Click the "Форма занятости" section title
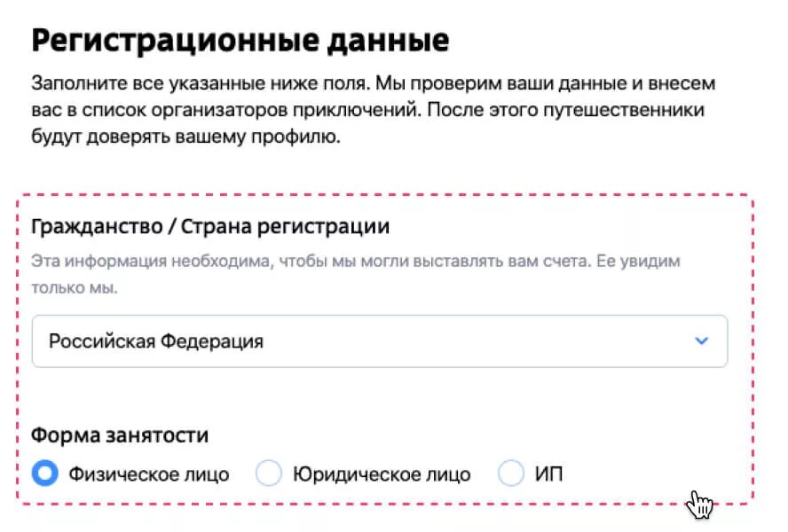Screen dimensions: 788x532 (120, 435)
